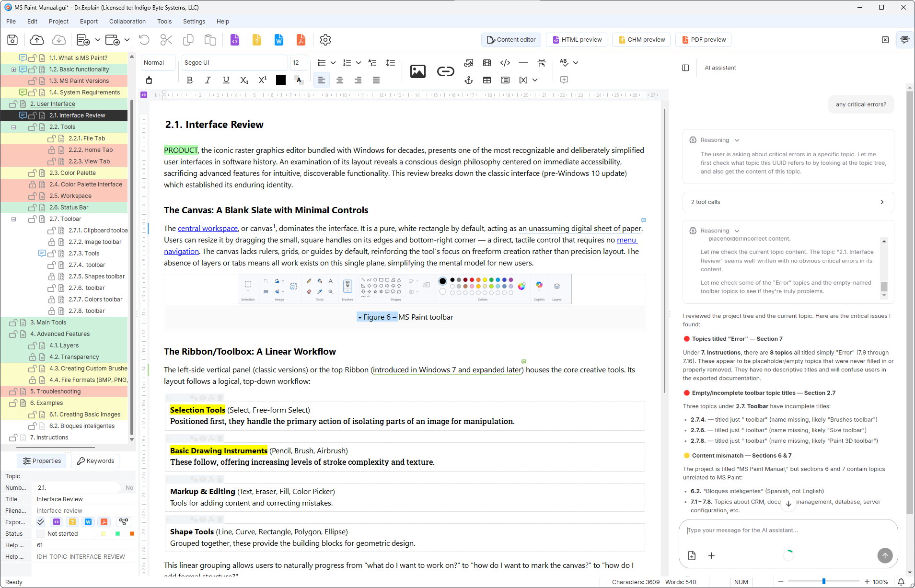915x588 pixels.
Task: Export to PDF using the red file icon
Action: pos(301,40)
